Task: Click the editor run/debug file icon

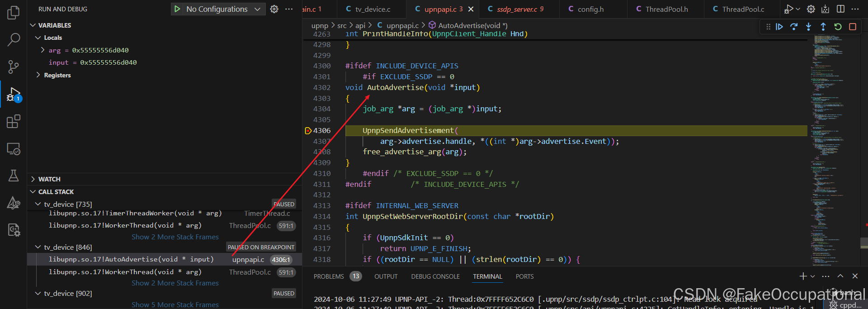Action: click(788, 9)
